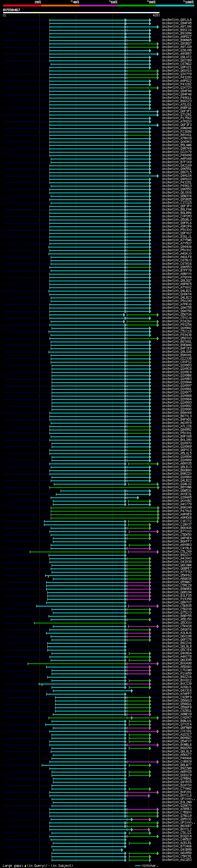Select the UniRef100_B0NBL6 label
197x868 pixels.
pyautogui.click(x=177, y=744)
